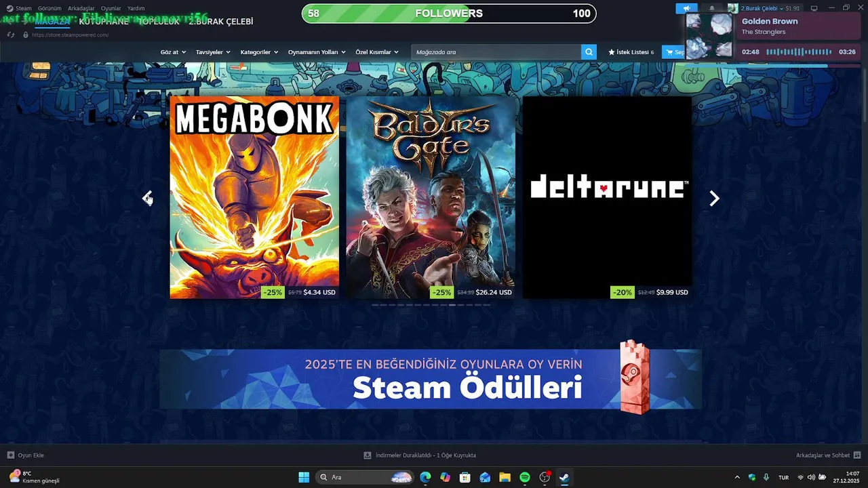Open the Oynamanın Yolları dropdown
The image size is (868, 488).
[x=317, y=52]
